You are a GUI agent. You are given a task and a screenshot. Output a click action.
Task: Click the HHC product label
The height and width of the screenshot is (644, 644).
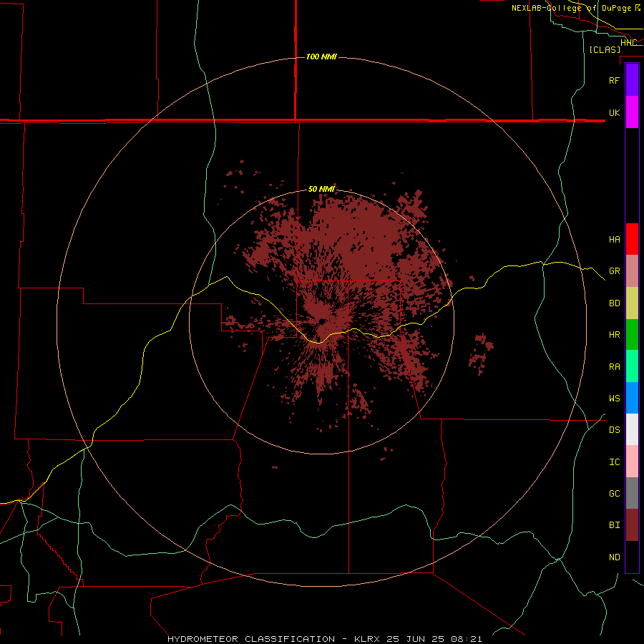tap(628, 43)
